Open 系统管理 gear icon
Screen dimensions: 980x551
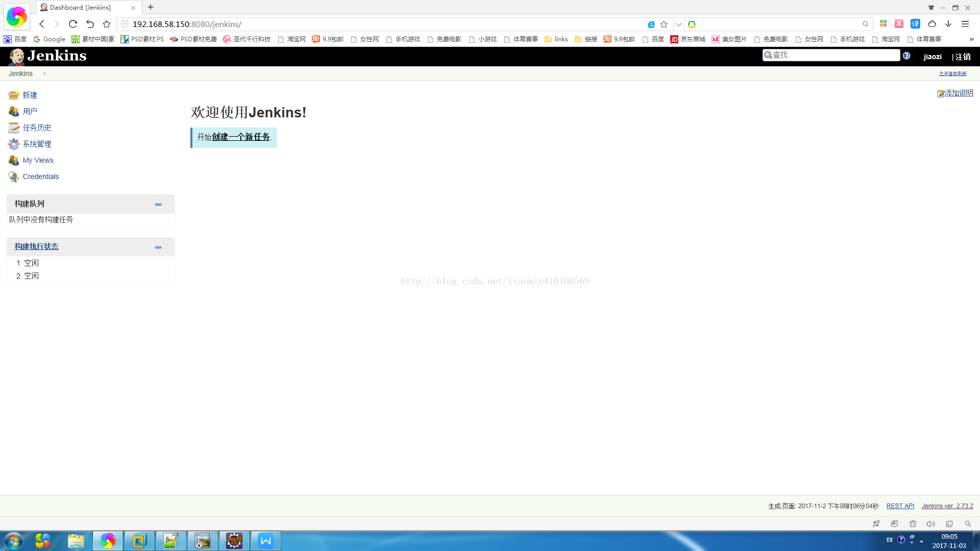[14, 144]
